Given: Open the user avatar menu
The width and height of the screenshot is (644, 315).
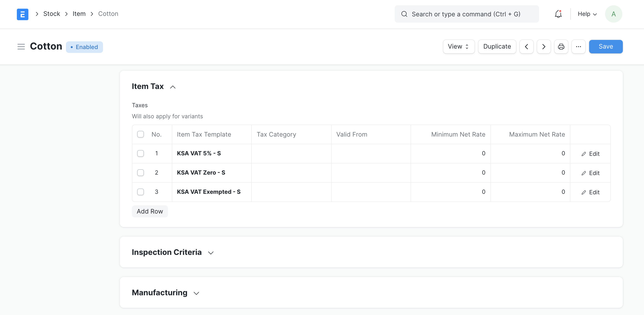Looking at the screenshot, I should (x=613, y=14).
